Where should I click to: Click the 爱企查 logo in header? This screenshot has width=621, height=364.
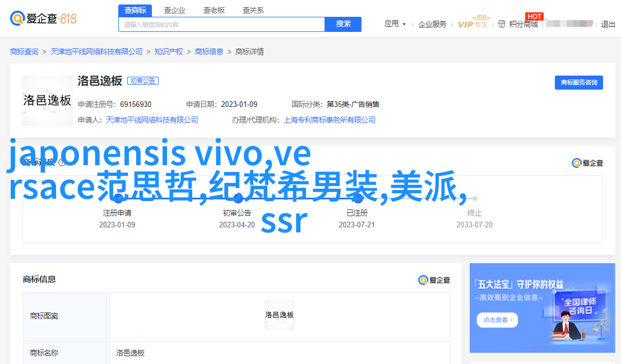(43, 18)
